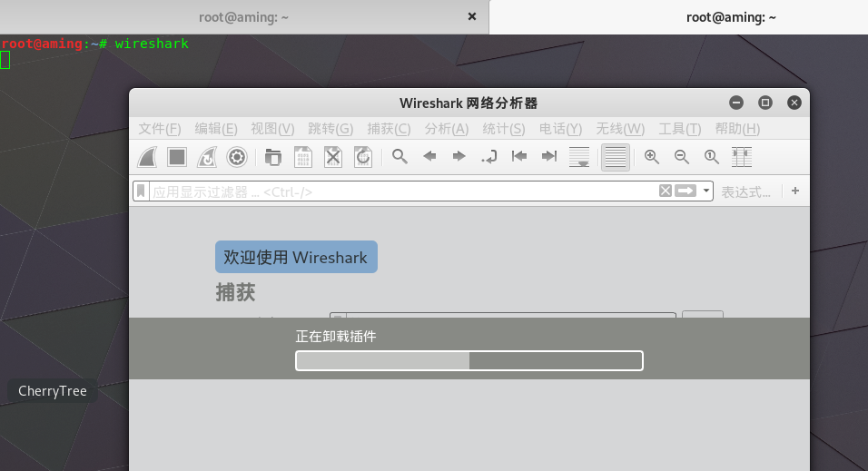868x471 pixels.
Task: Reload the capture file
Action: click(362, 157)
